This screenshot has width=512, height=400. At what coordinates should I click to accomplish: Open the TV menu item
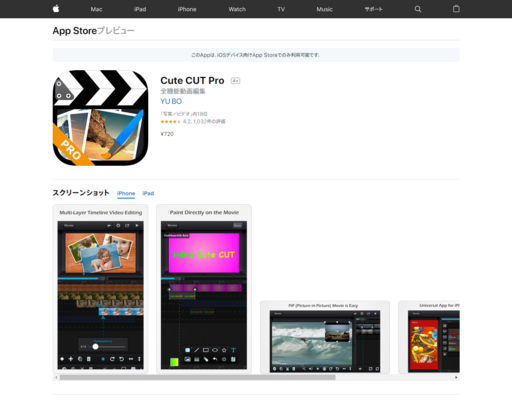(x=281, y=9)
